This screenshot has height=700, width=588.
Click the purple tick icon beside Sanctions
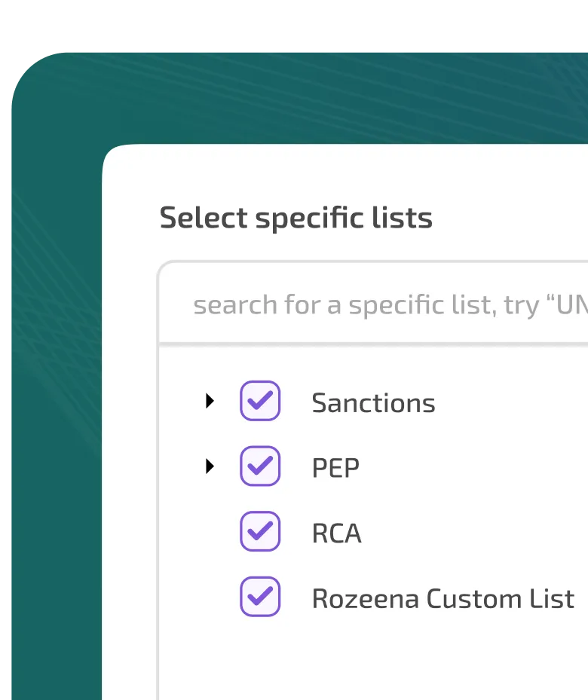[261, 400]
